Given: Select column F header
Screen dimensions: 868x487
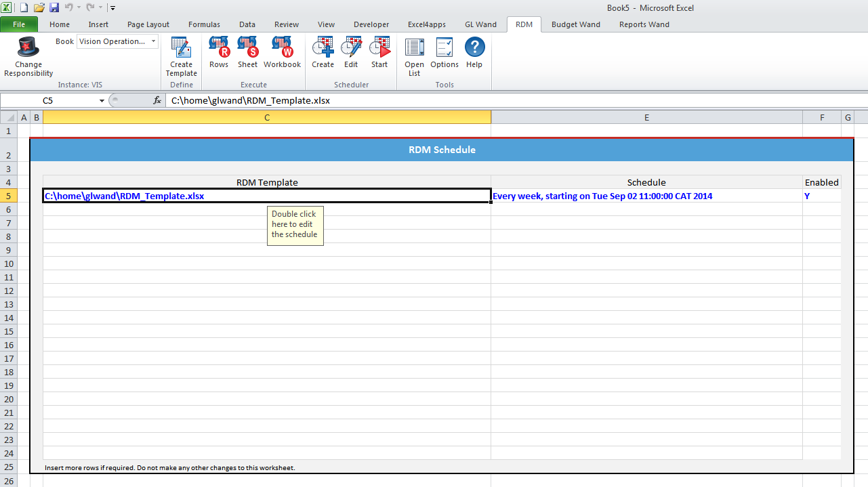Looking at the screenshot, I should click(x=822, y=117).
